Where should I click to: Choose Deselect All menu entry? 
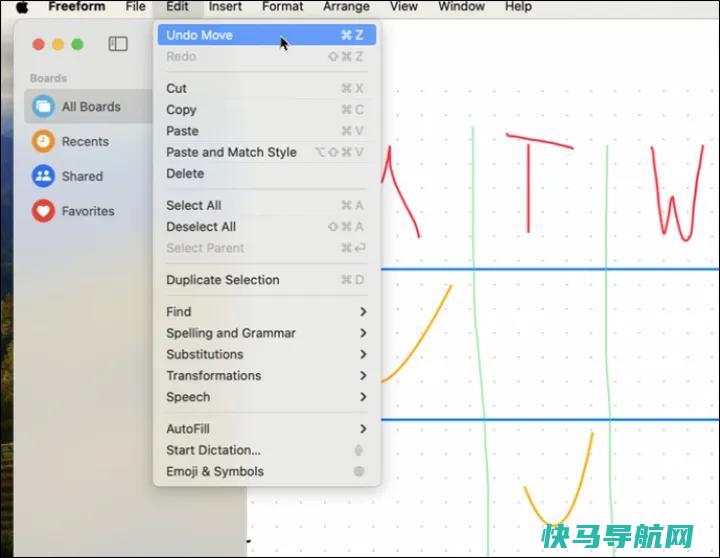(267, 226)
